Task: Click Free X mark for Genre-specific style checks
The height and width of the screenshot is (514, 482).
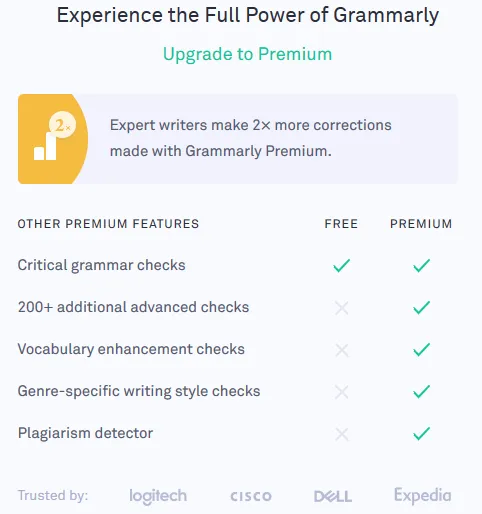Action: click(342, 392)
